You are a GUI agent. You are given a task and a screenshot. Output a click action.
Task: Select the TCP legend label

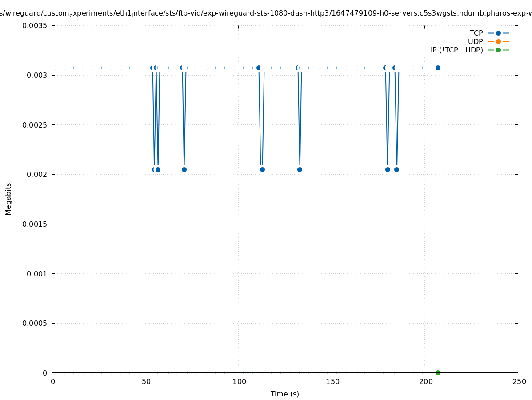click(476, 33)
